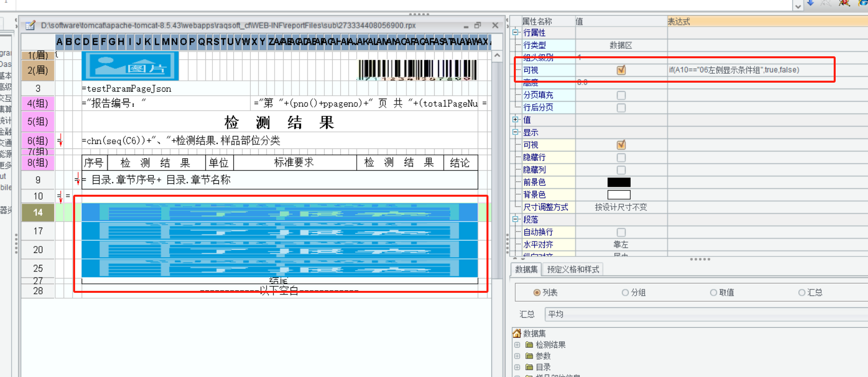The height and width of the screenshot is (377, 868).
Task: Select the 列表 radio button
Action: click(537, 292)
